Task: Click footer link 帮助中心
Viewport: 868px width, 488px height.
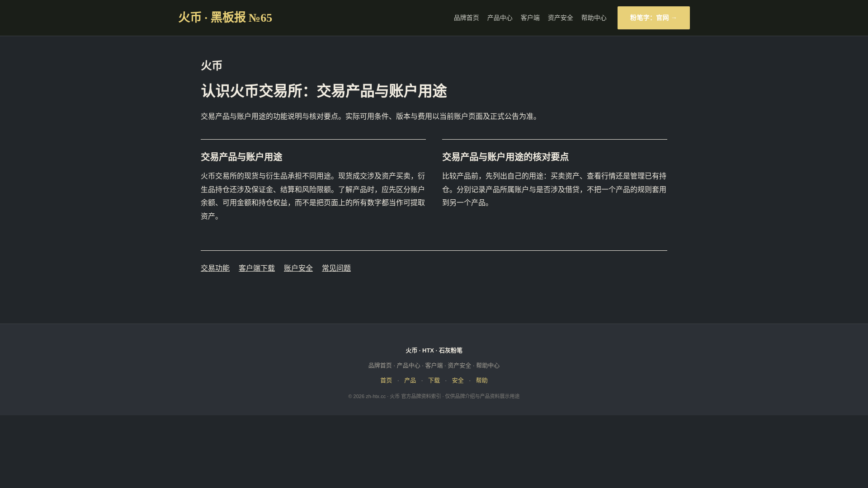Action: click(488, 365)
